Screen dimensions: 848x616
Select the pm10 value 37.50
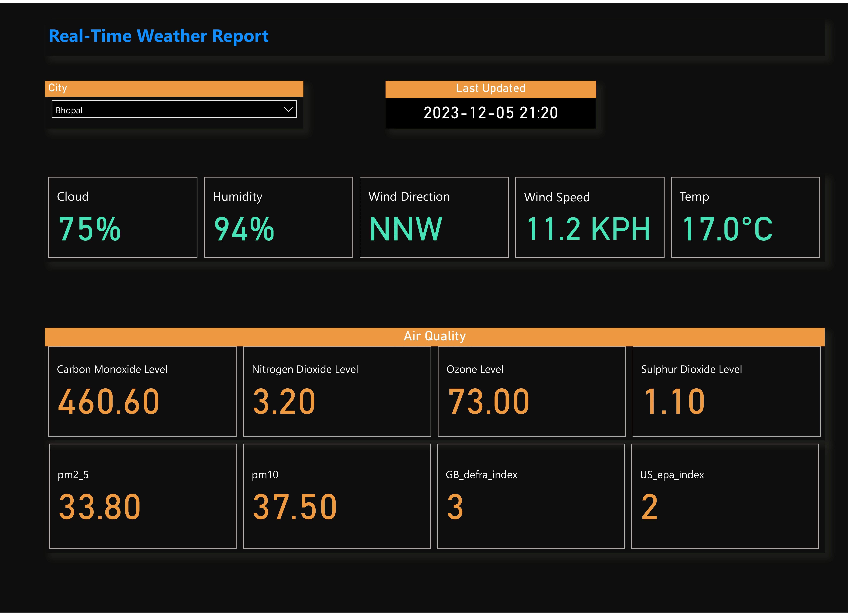[x=295, y=507]
